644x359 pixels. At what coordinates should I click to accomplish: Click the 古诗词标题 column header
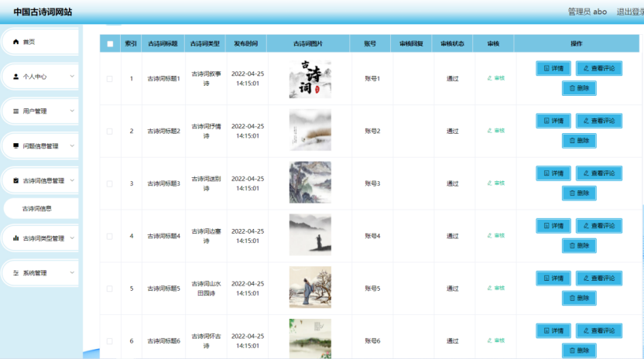point(163,43)
